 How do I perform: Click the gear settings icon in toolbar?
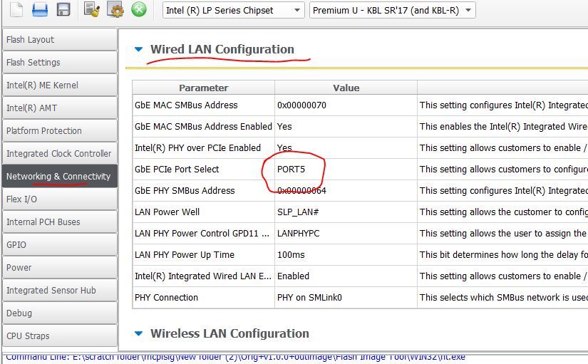coord(115,9)
